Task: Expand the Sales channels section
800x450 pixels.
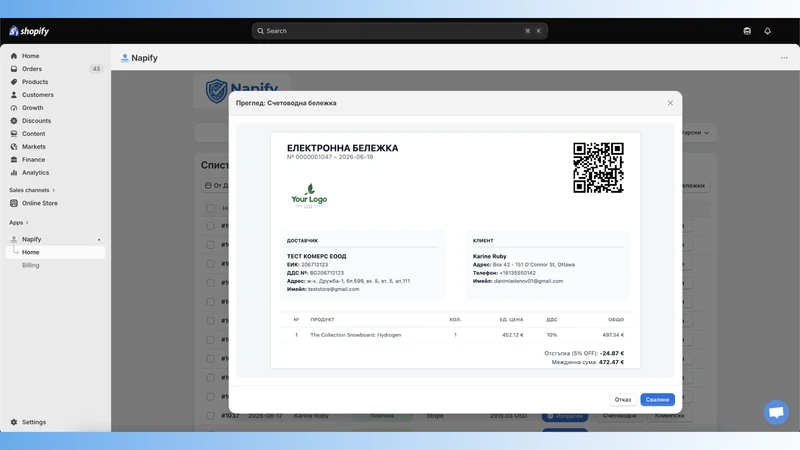Action: tap(32, 190)
